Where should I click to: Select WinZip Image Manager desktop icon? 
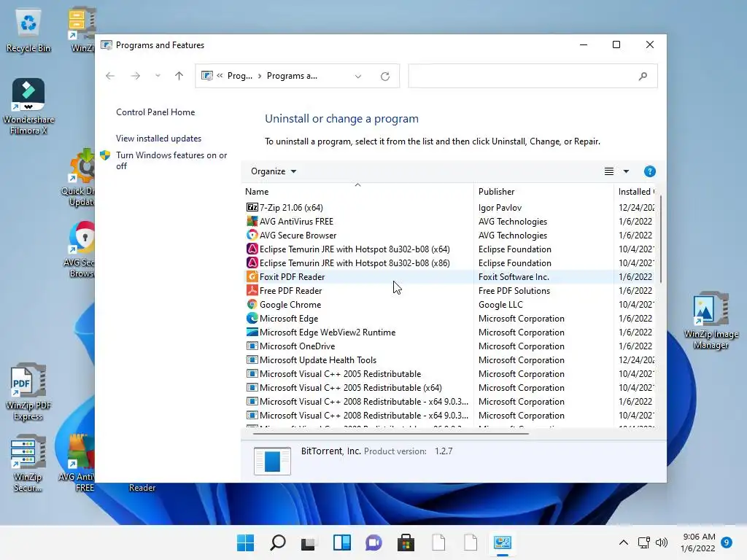711,321
